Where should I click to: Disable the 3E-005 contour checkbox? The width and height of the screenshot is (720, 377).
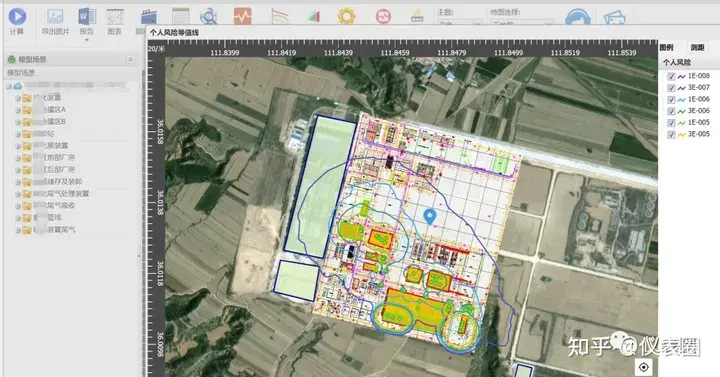pyautogui.click(x=671, y=135)
